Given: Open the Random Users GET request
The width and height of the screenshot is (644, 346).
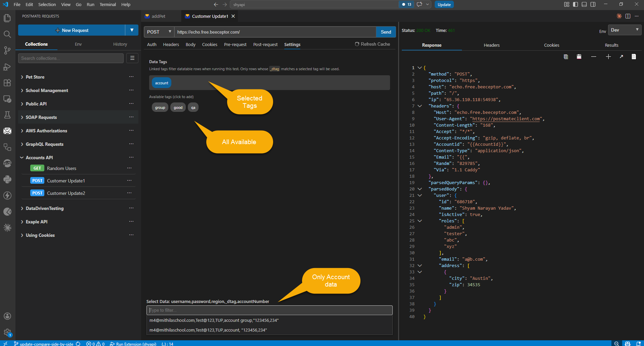Looking at the screenshot, I should click(61, 168).
